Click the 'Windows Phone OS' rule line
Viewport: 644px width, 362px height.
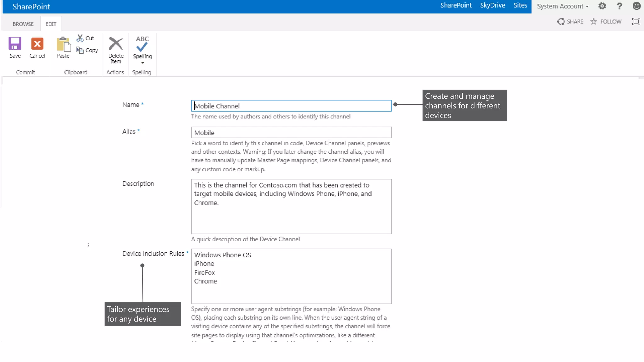click(x=222, y=255)
